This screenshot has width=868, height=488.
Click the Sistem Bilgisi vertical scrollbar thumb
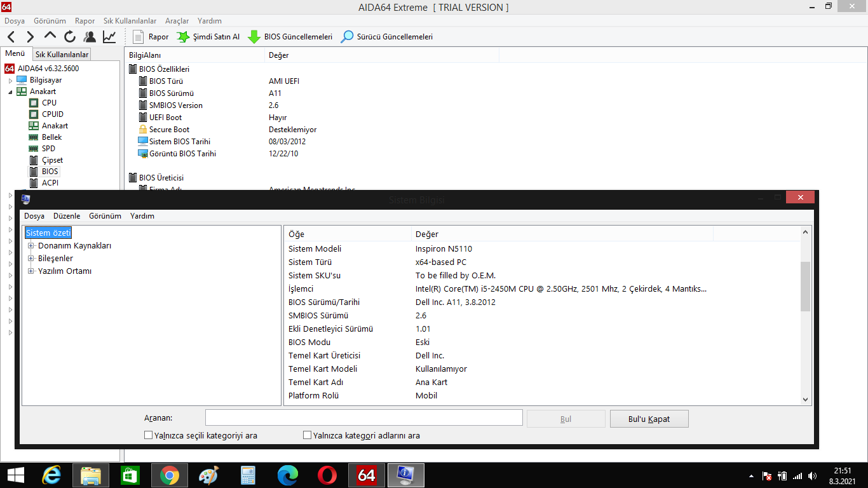[806, 286]
